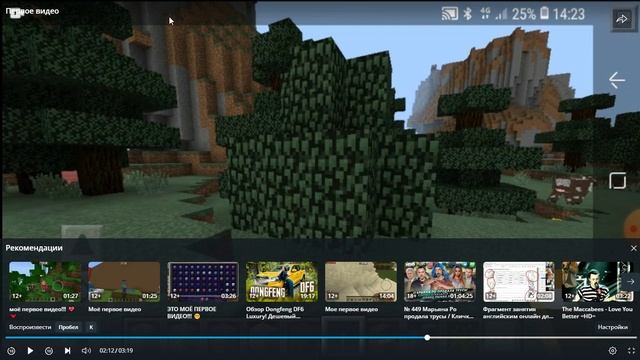Image resolution: width=640 pixels, height=360 pixels.
Task: Open thumbnail with 02:08 duration
Action: 519,282
